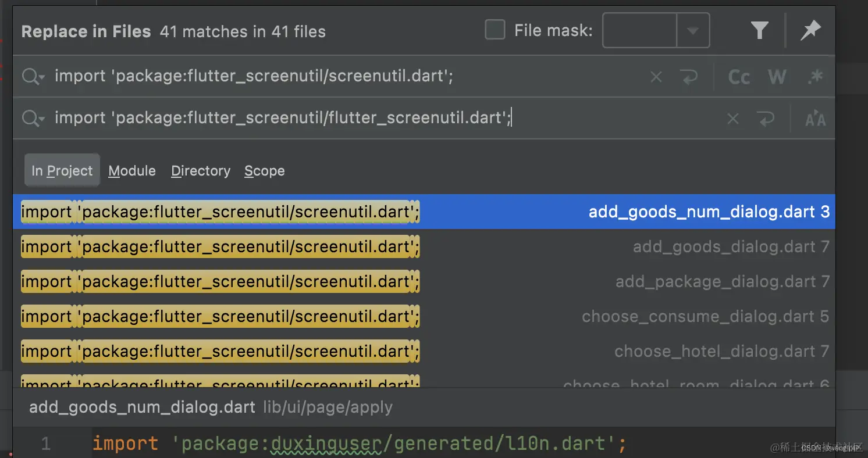Open replace history magnifier in replace field
This screenshot has width=868, height=458.
(x=33, y=119)
